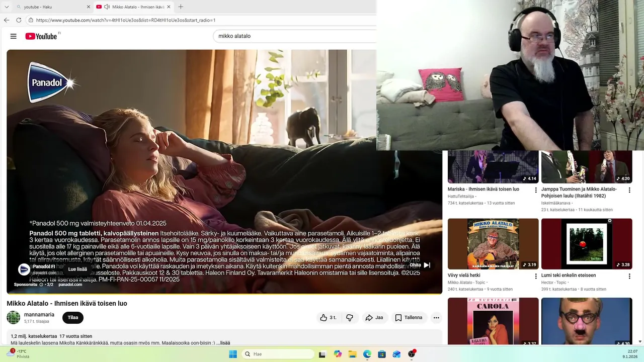Click the video title 'Mikko Alatalo - Ihmisen ikävä toisen luo'
Viewport: 644px width, 362px height.
pos(67,303)
